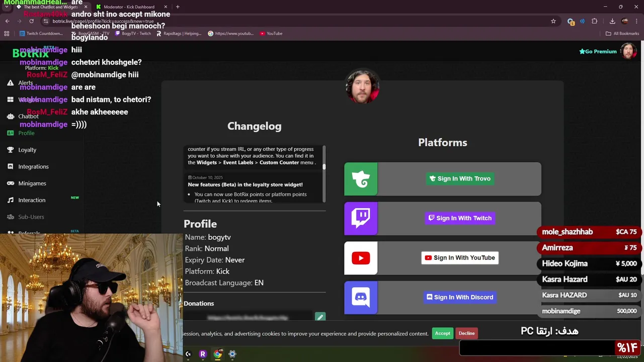Accept the cookies banner
Screen dimensions: 644x362
[x=443, y=333]
